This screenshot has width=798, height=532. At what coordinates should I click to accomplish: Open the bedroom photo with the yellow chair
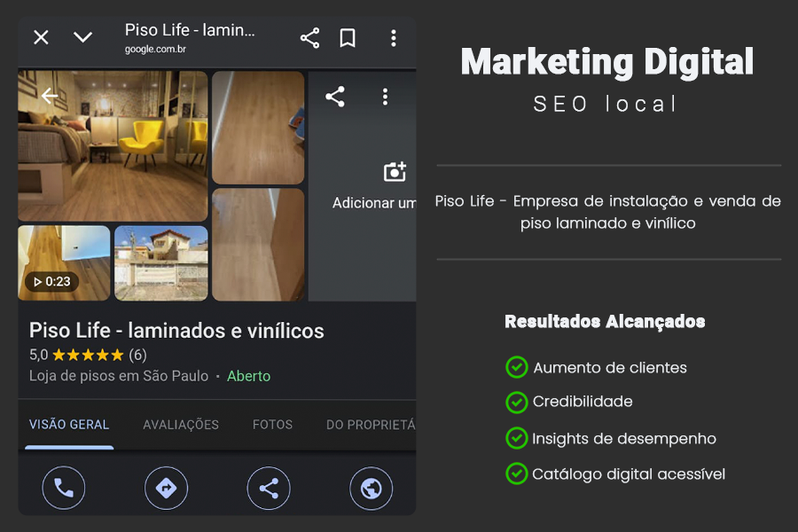click(x=113, y=146)
